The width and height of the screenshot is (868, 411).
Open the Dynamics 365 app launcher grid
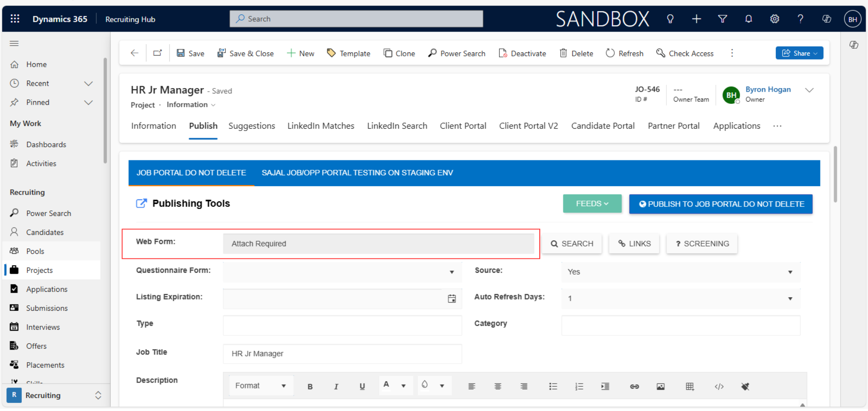(x=15, y=19)
